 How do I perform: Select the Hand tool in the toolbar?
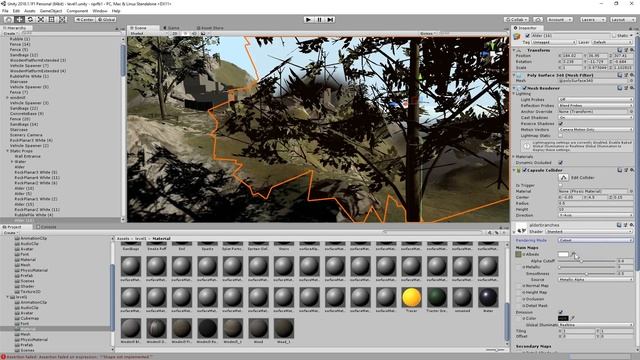pyautogui.click(x=9, y=19)
